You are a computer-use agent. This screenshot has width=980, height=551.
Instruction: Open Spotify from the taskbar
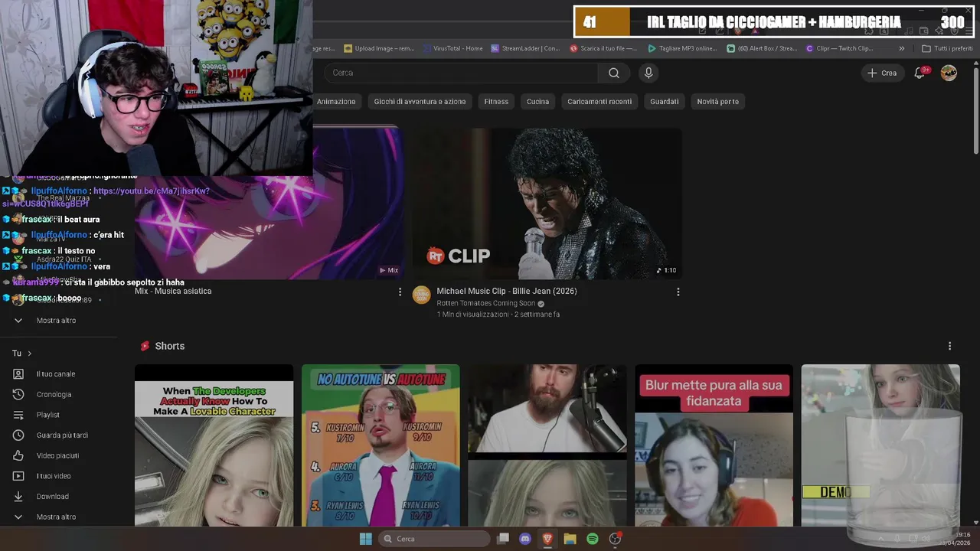[593, 539]
